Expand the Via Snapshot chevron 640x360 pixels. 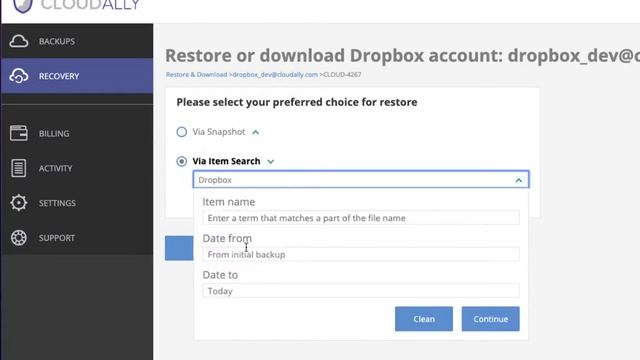coord(256,132)
